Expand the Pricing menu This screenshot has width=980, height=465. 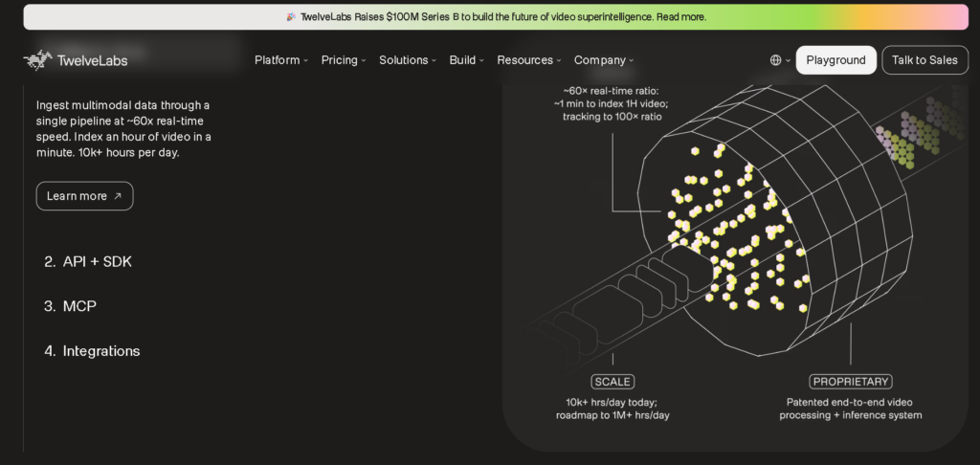pyautogui.click(x=344, y=60)
